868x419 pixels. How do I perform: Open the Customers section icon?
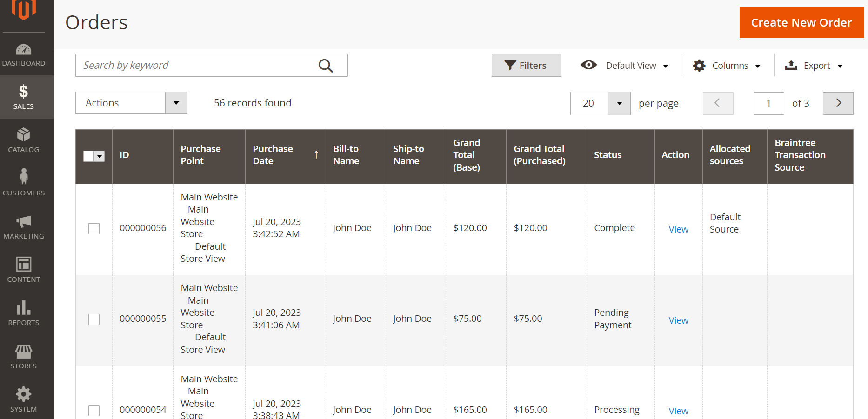point(24,183)
